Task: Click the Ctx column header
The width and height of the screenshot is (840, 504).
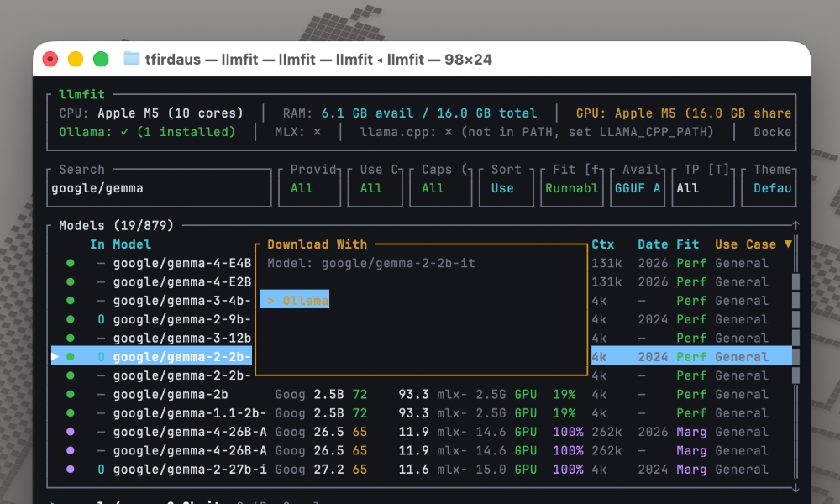Action: click(602, 244)
